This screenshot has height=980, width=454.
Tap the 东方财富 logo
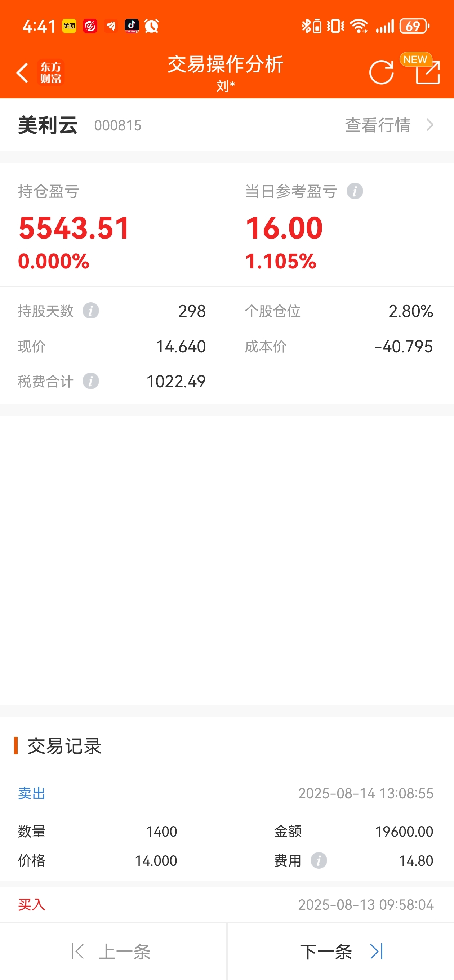pyautogui.click(x=50, y=73)
